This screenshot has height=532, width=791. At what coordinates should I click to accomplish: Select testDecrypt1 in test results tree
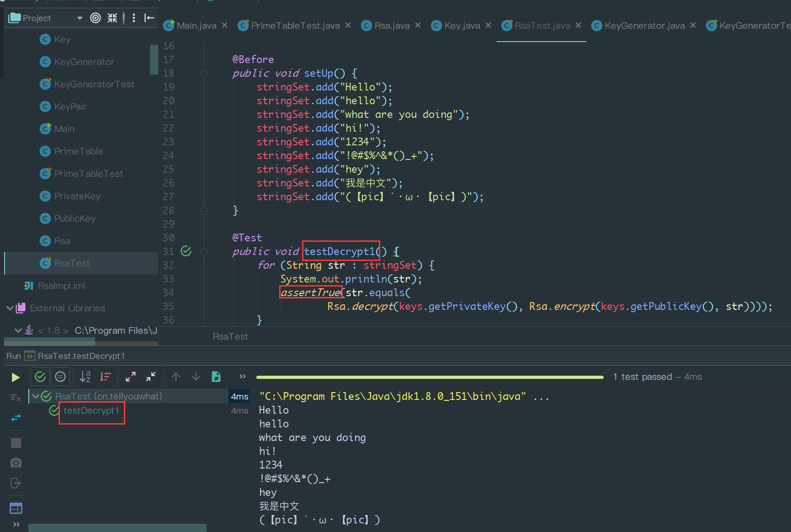click(91, 410)
